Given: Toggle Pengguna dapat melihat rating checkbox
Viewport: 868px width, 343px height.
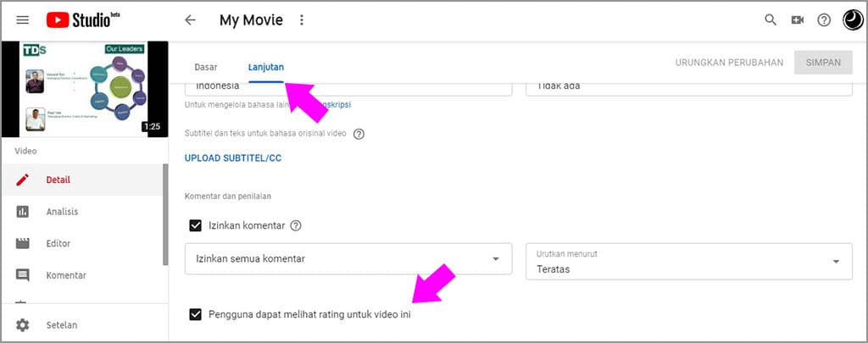Looking at the screenshot, I should point(195,314).
